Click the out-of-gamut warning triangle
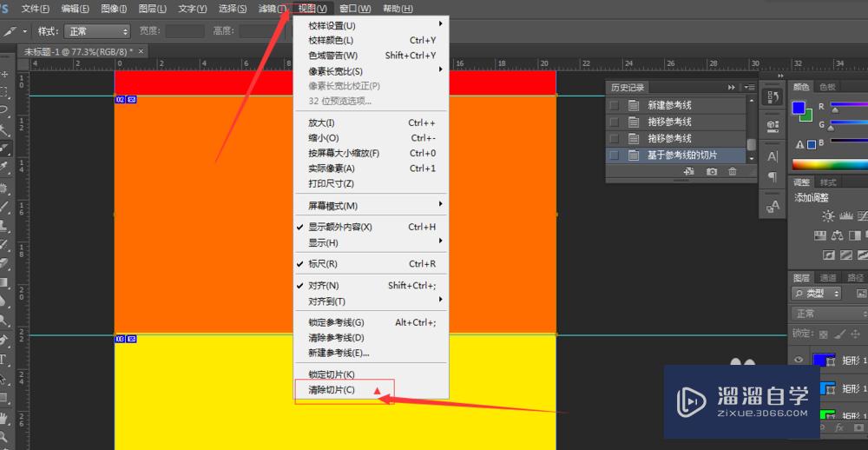Viewport: 868px width, 450px height. [x=799, y=144]
